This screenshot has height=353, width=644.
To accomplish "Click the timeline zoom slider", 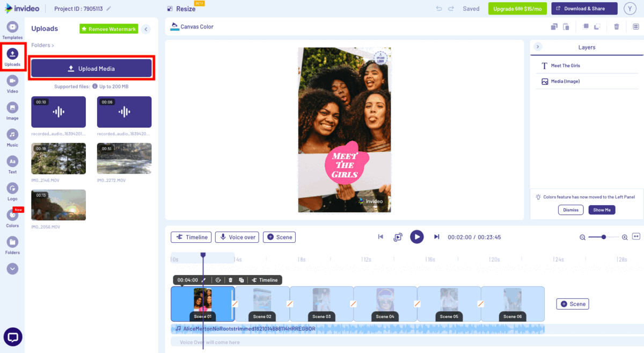I will click(x=603, y=236).
